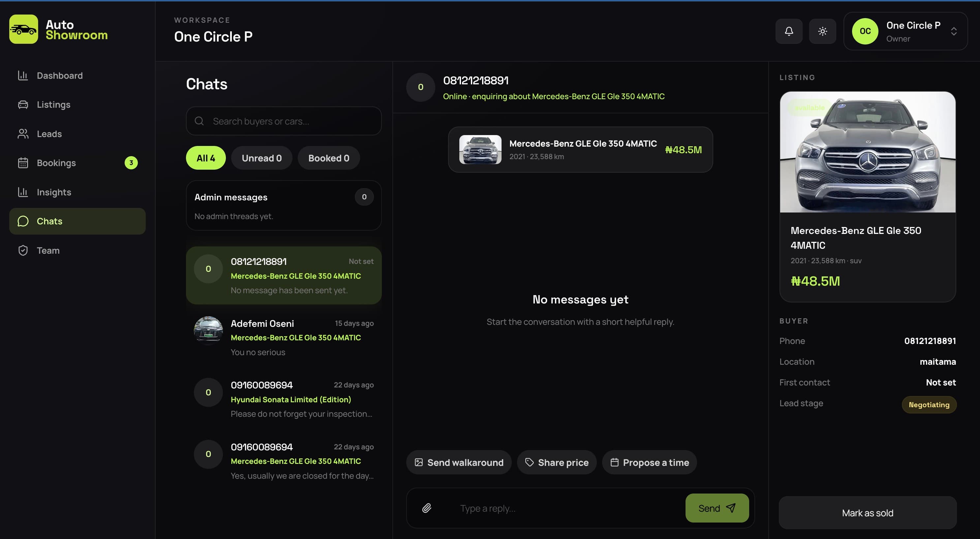The height and width of the screenshot is (539, 980).
Task: Click the Share price button
Action: pos(557,462)
